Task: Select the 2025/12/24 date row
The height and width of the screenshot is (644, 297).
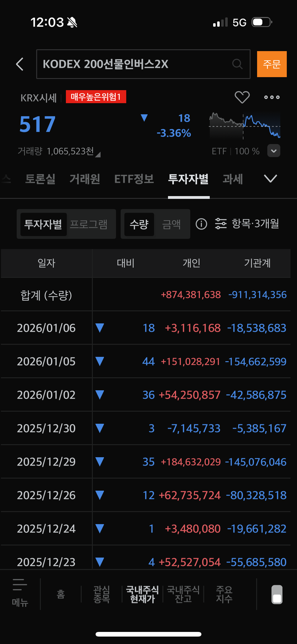Action: [146, 529]
